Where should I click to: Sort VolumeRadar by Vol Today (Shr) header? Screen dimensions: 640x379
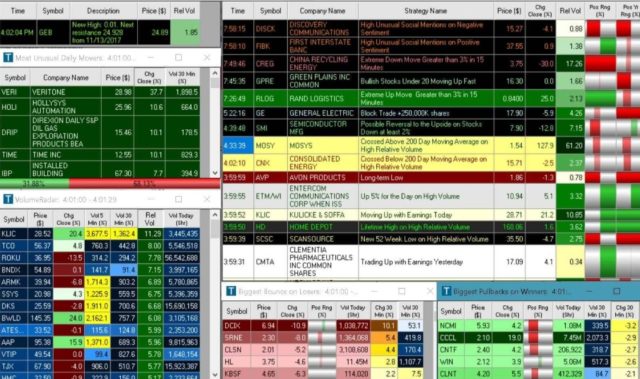pyautogui.click(x=182, y=219)
